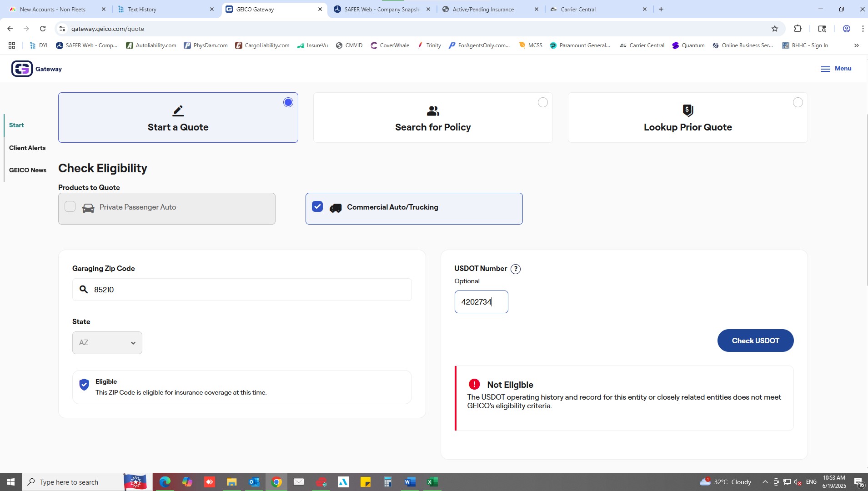
Task: Click the Windows Start button
Action: pos(11,482)
